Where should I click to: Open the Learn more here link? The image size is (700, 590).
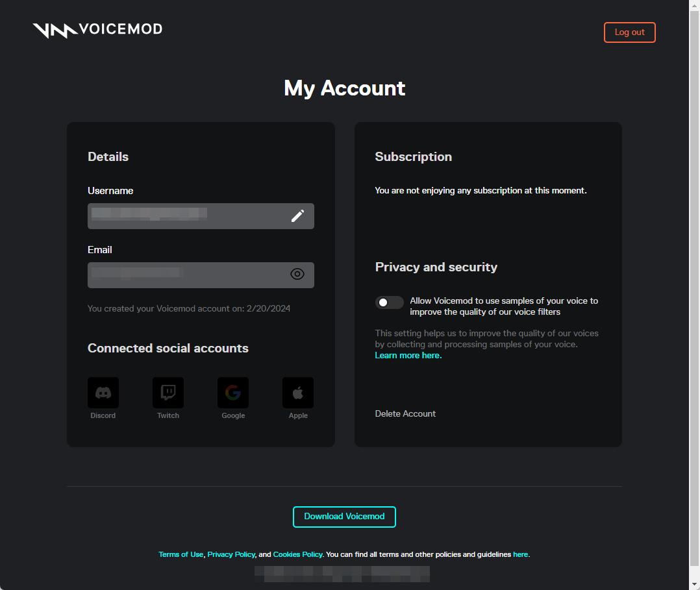pos(408,355)
